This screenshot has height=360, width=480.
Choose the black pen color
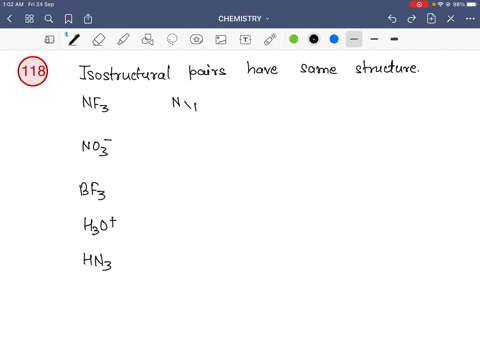pos(314,39)
